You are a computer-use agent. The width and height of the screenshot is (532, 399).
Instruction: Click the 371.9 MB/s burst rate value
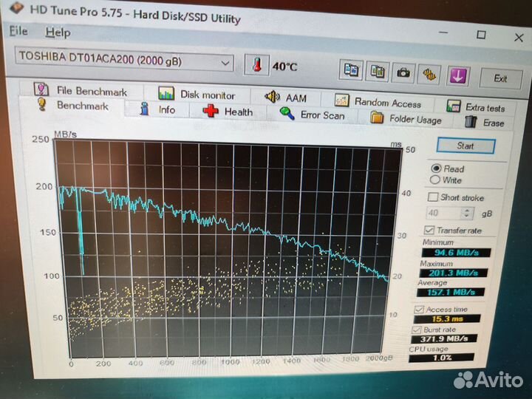pyautogui.click(x=444, y=338)
